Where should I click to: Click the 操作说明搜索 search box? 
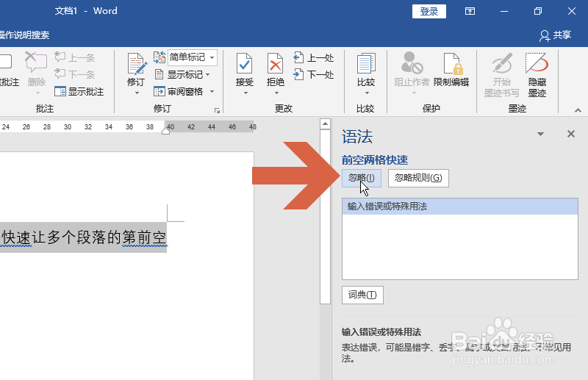coord(25,35)
